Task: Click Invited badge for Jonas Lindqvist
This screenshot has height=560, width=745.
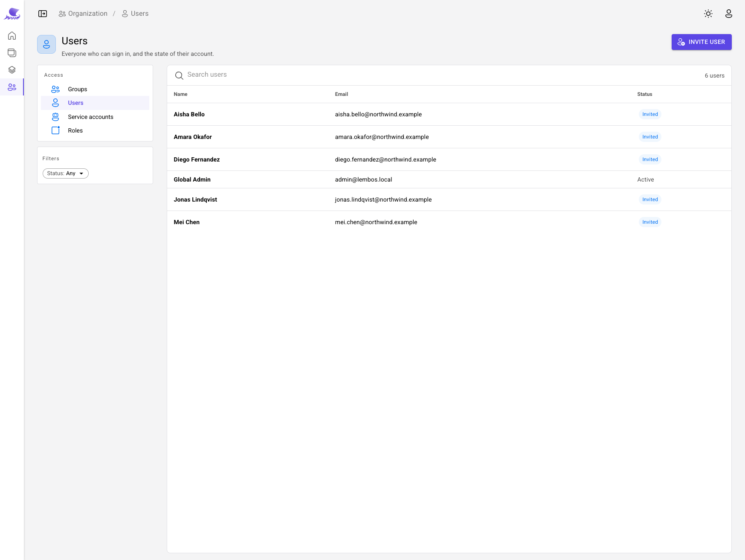Action: pyautogui.click(x=650, y=199)
